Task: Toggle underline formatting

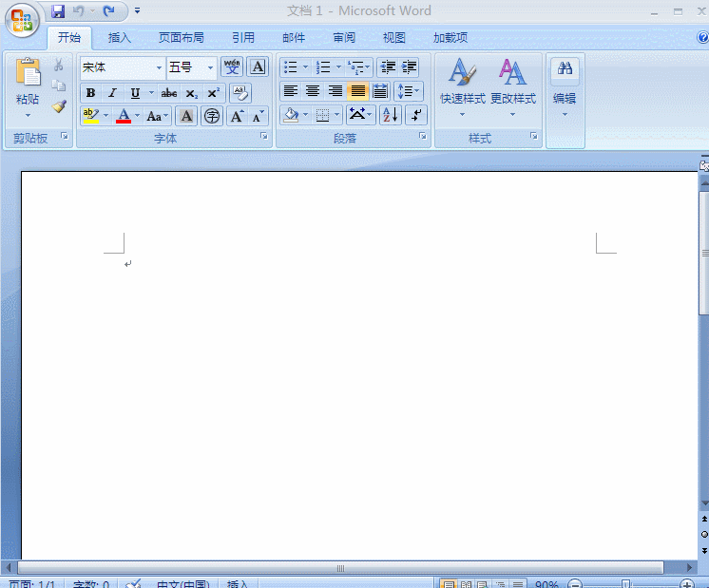Action: [x=135, y=93]
